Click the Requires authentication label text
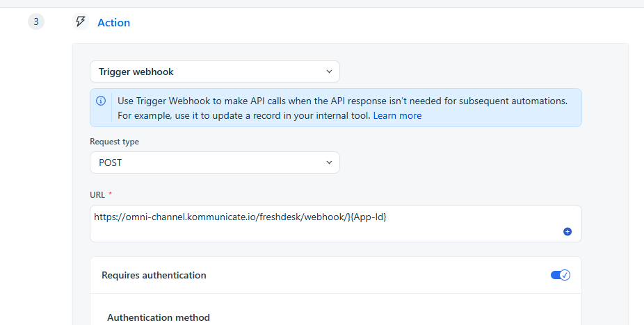Screen dimensions: 644x325 click(154, 275)
